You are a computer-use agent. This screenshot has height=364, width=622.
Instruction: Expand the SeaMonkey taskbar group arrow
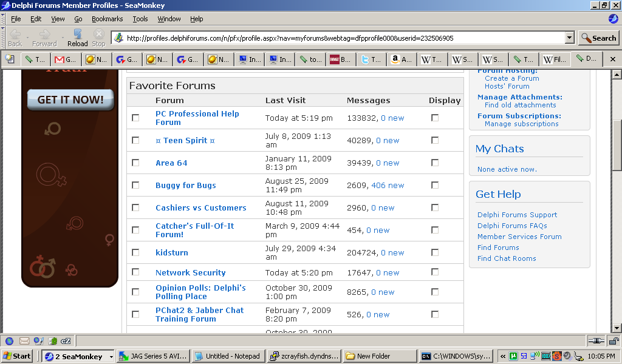point(111,356)
